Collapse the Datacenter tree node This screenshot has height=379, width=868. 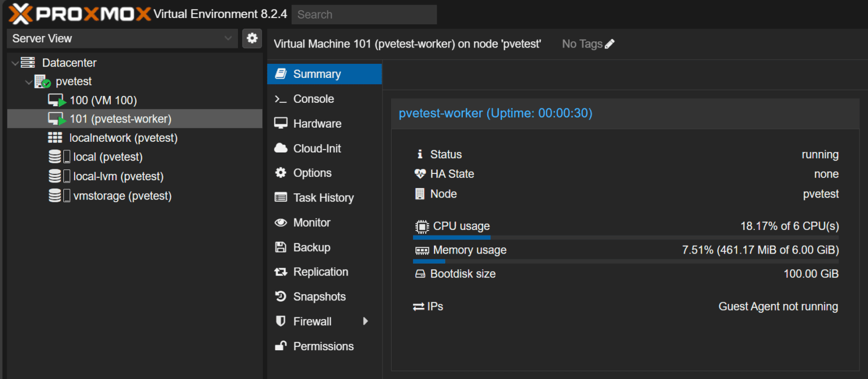pyautogui.click(x=15, y=63)
